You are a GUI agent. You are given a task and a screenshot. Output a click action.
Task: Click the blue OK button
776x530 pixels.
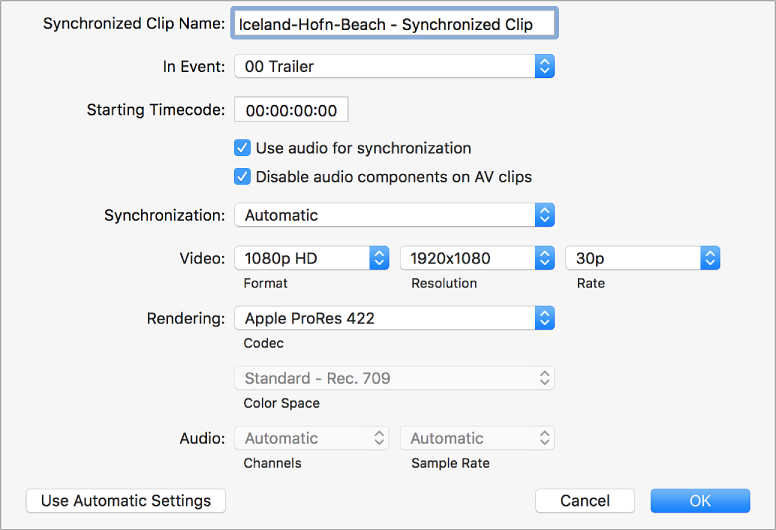tap(700, 501)
